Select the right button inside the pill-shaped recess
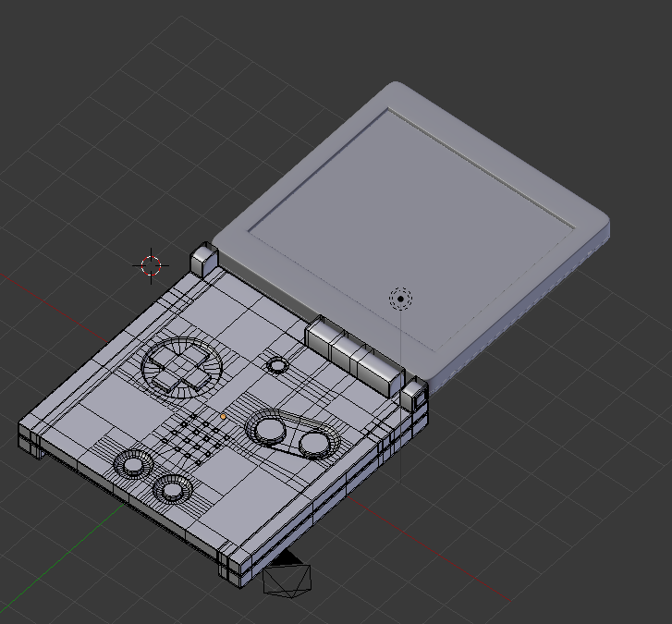This screenshot has width=672, height=624. (313, 445)
